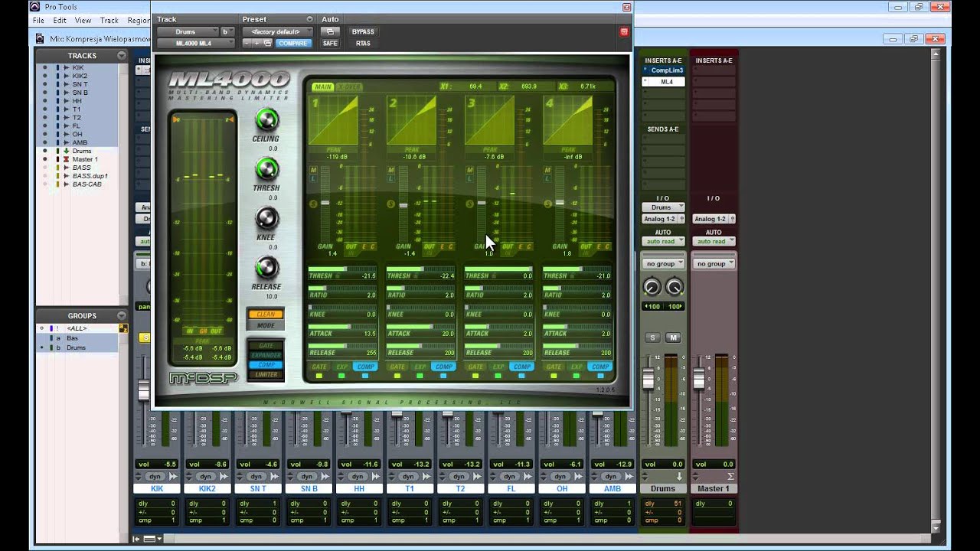Solo band 4 with its S button
The image size is (980, 551).
click(547, 204)
